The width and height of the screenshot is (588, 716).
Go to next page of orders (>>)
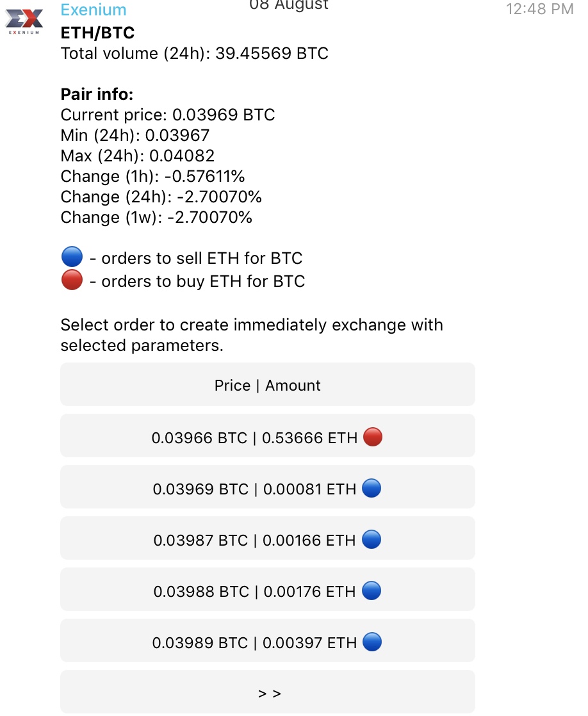coord(267,691)
